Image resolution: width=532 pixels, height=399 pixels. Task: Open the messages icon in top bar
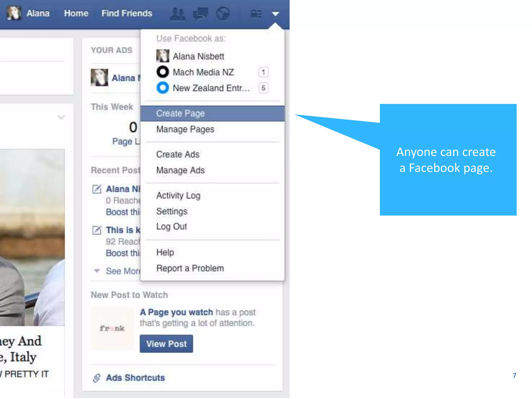pyautogui.click(x=201, y=14)
